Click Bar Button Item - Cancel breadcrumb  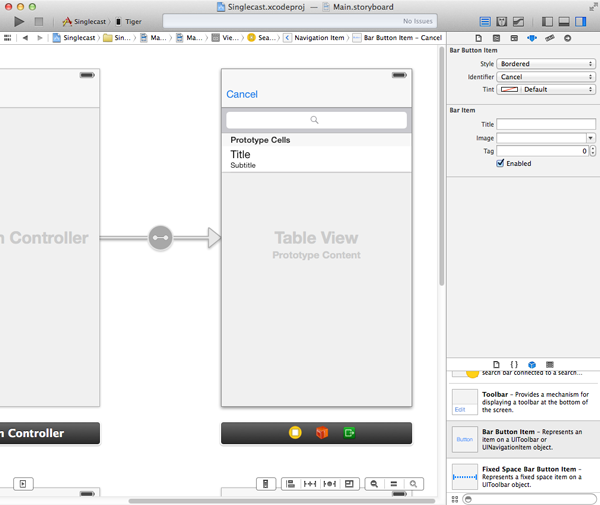pos(398,37)
